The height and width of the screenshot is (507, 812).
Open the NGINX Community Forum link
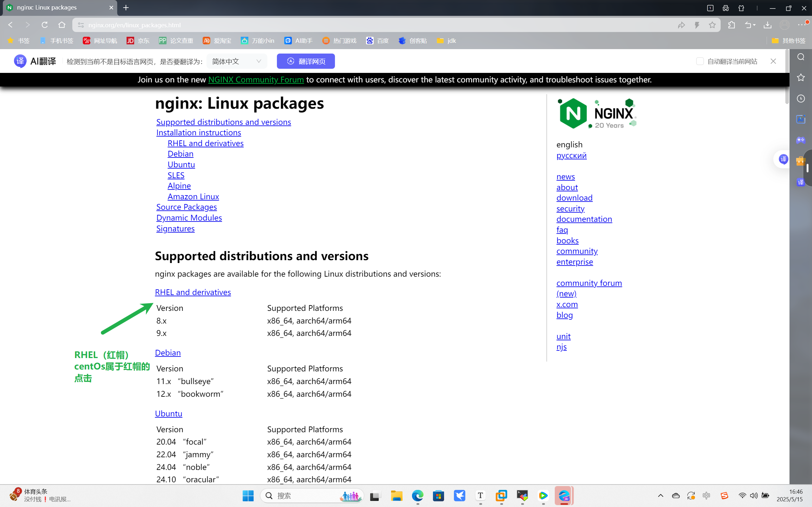pyautogui.click(x=256, y=80)
